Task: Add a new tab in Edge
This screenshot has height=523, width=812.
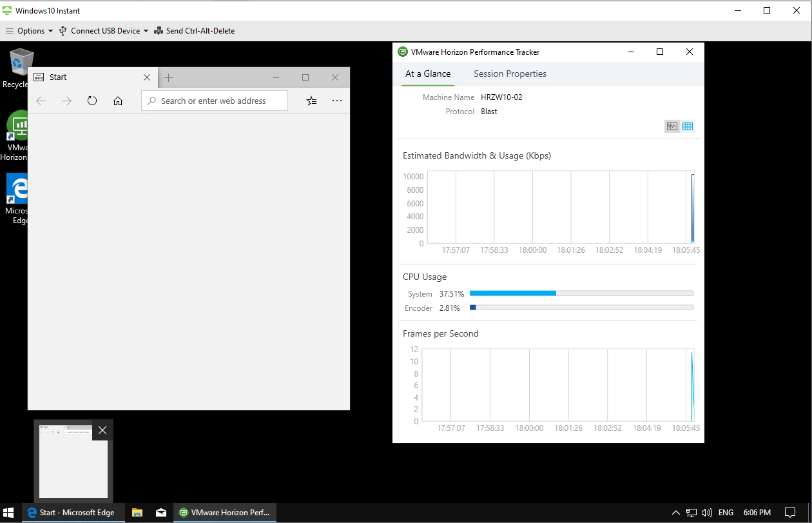Action: (x=169, y=77)
